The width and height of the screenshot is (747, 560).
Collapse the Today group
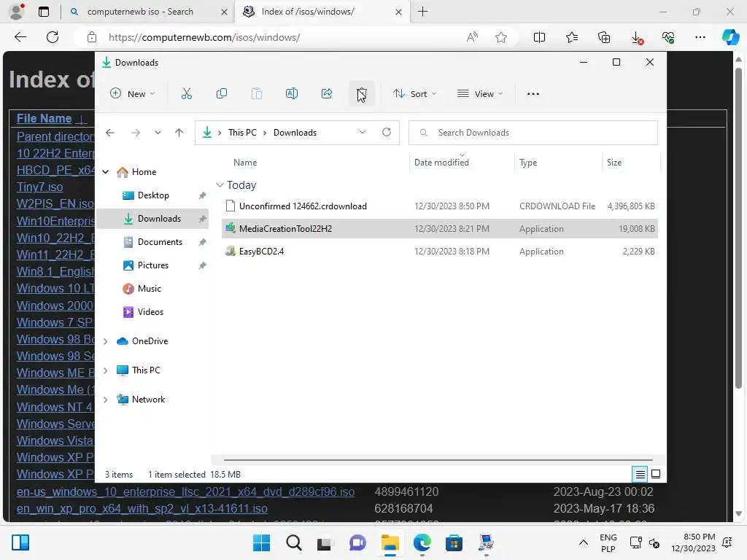pyautogui.click(x=220, y=184)
